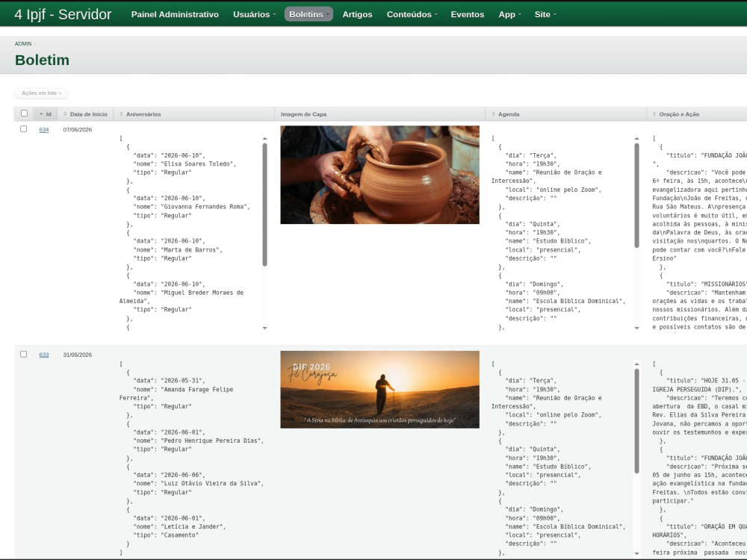747x560 pixels.
Task: Select the Imagem de Capa column header
Action: 379,114
